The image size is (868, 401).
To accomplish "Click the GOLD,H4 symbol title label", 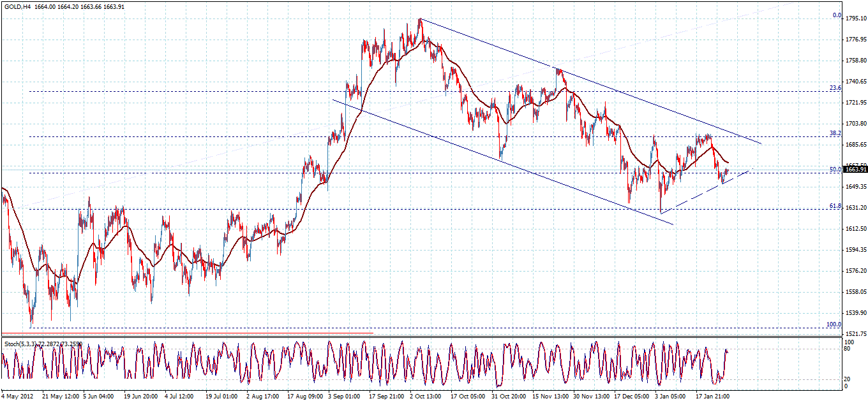I will pos(14,7).
